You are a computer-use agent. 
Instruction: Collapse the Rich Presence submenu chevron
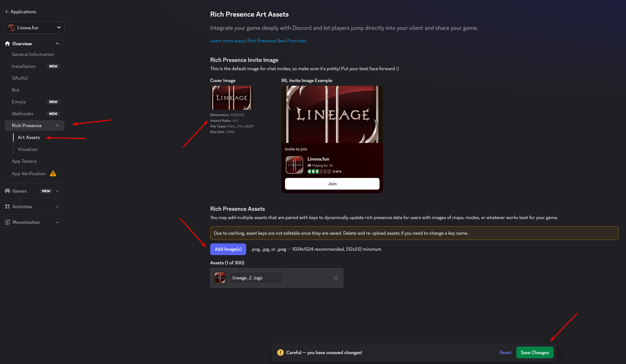57,126
